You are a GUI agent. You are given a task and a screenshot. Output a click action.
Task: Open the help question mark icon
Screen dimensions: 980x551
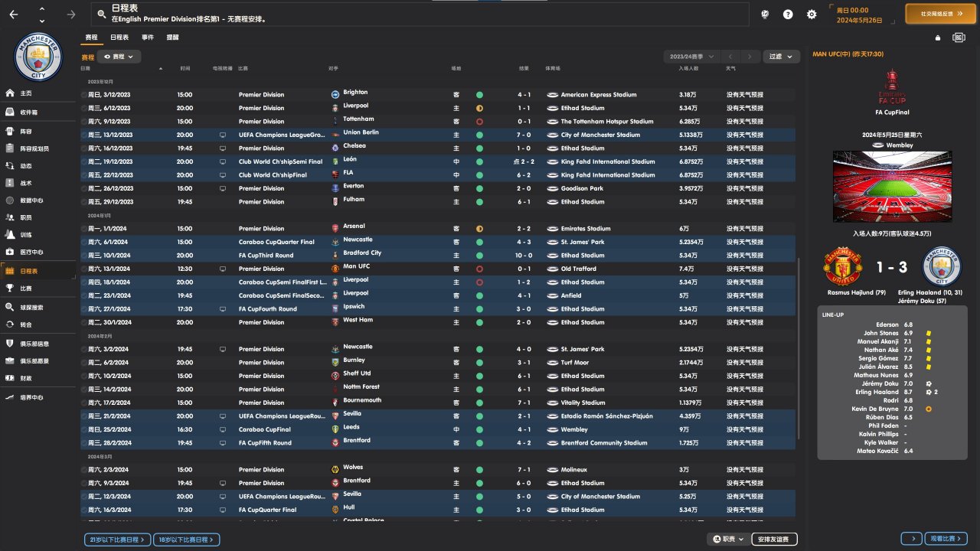(x=788, y=15)
